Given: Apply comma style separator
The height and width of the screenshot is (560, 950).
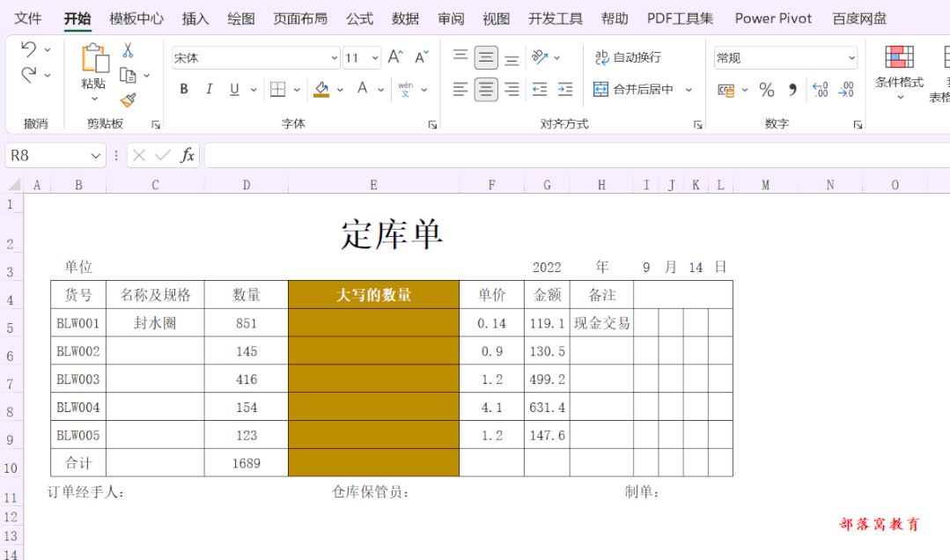Looking at the screenshot, I should click(x=792, y=90).
